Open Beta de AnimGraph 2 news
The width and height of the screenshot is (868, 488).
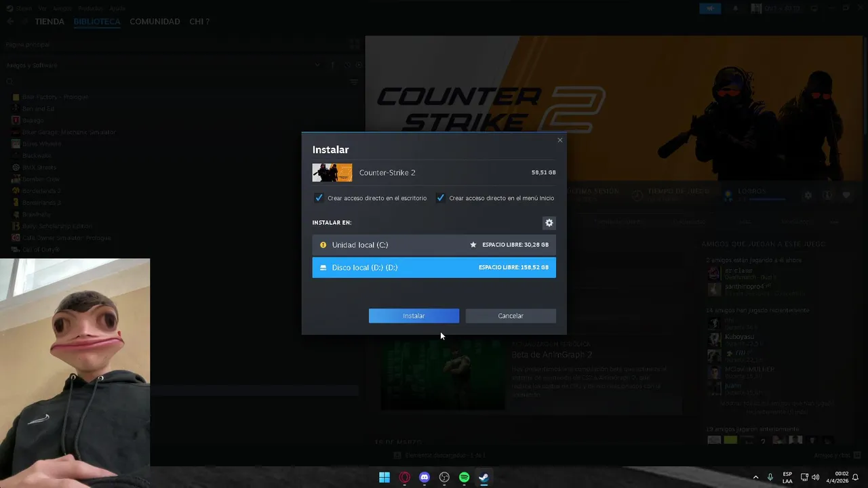[x=552, y=354]
